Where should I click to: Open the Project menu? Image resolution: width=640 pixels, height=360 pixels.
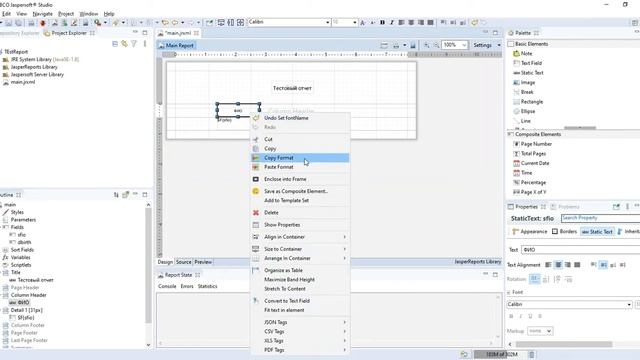pos(66,14)
